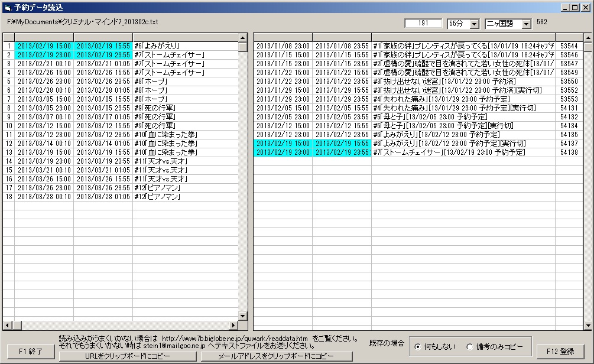Screen dimensions: 594x364
Task: Click left list horizontal scrollbar left arrow
Action: (8, 326)
